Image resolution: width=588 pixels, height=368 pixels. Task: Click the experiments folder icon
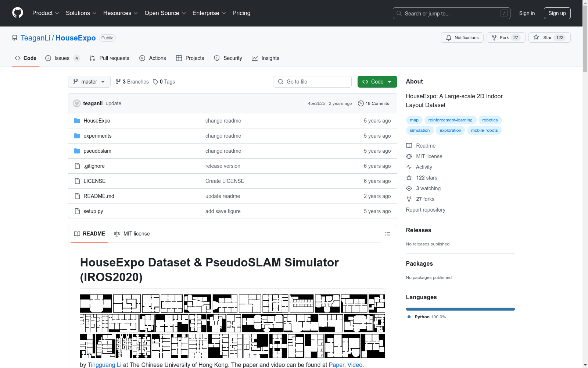(x=77, y=136)
